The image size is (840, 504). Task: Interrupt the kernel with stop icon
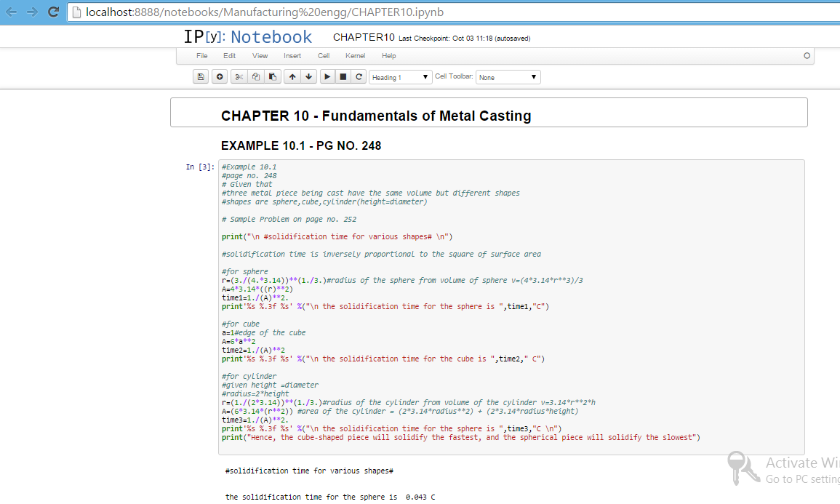tap(343, 77)
